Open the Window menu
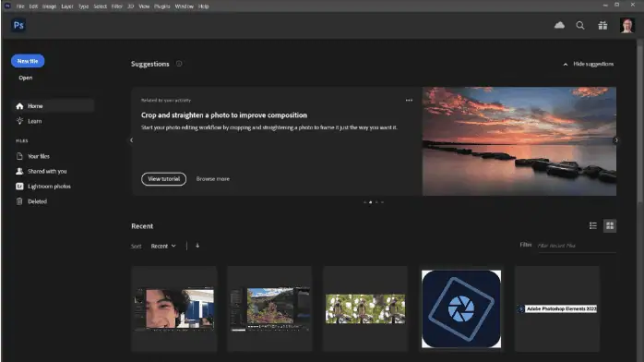 tap(184, 6)
